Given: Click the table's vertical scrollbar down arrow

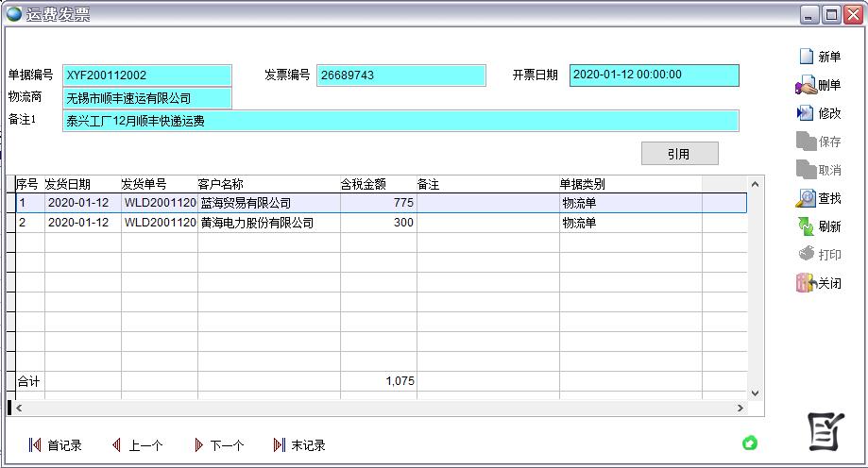Looking at the screenshot, I should [x=755, y=393].
